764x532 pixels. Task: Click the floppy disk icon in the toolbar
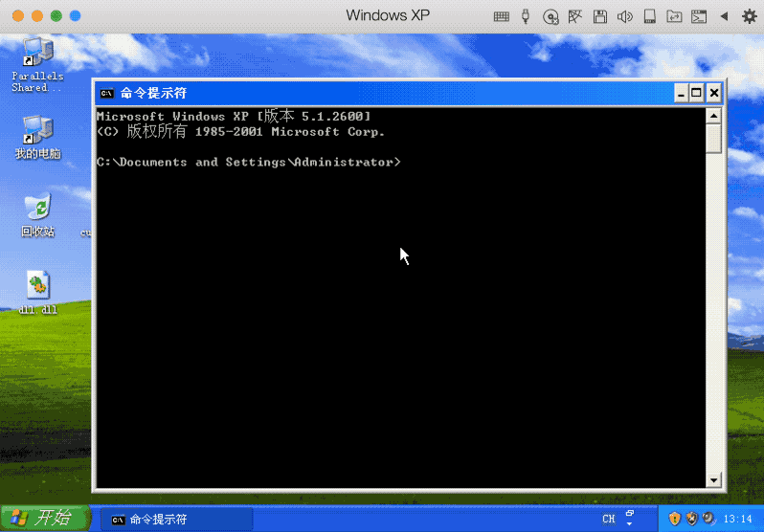[x=599, y=16]
